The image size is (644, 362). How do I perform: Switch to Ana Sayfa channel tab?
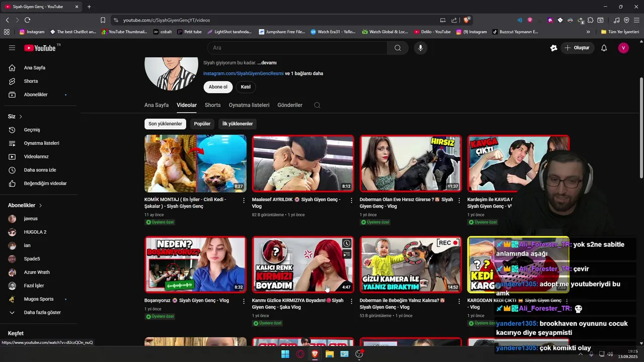click(x=156, y=105)
